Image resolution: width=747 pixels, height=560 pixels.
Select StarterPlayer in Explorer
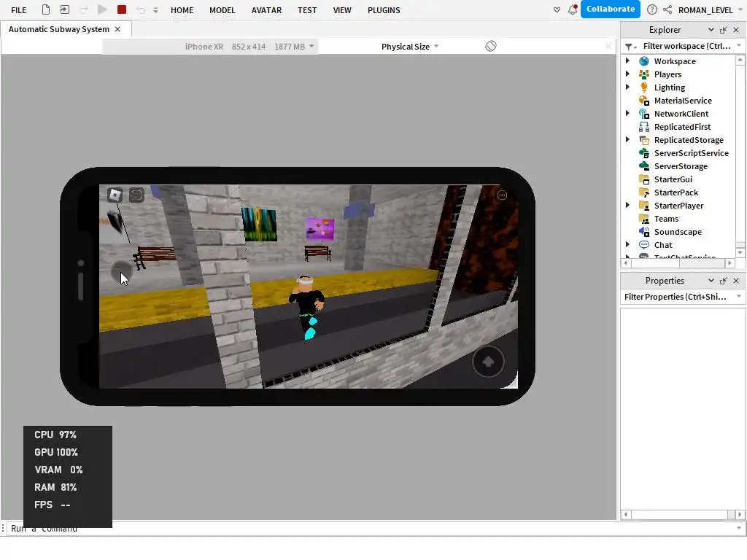point(678,205)
